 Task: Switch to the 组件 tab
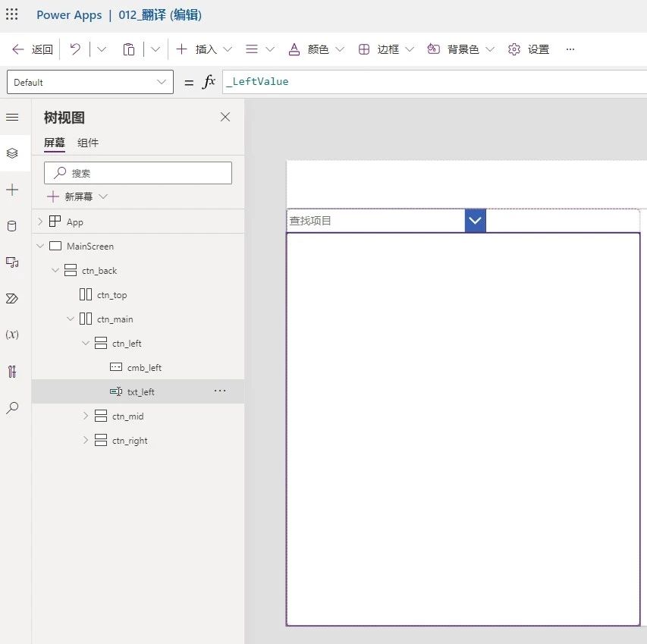88,143
